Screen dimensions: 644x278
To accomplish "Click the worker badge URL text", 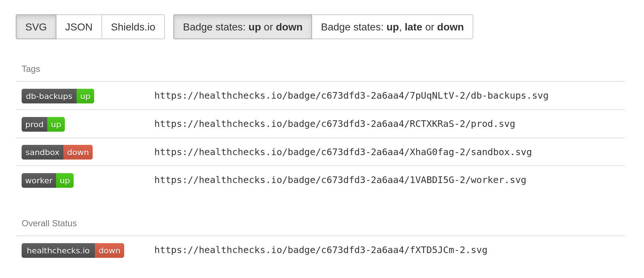I will 340,180.
